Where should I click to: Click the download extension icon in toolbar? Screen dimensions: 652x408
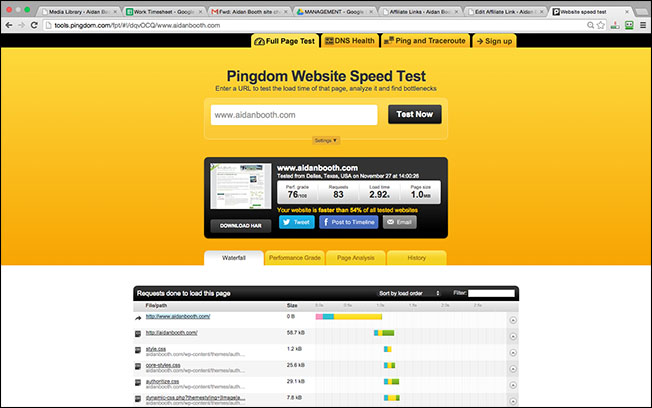tap(615, 25)
